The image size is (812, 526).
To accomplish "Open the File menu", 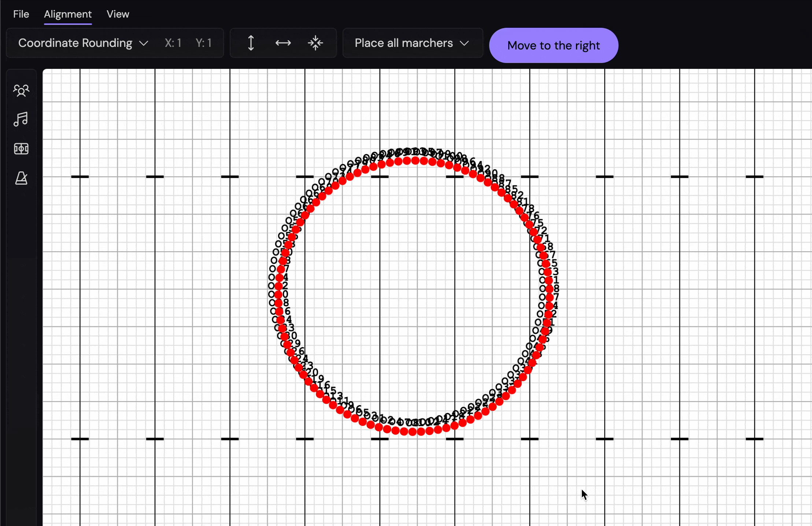I will tap(21, 14).
